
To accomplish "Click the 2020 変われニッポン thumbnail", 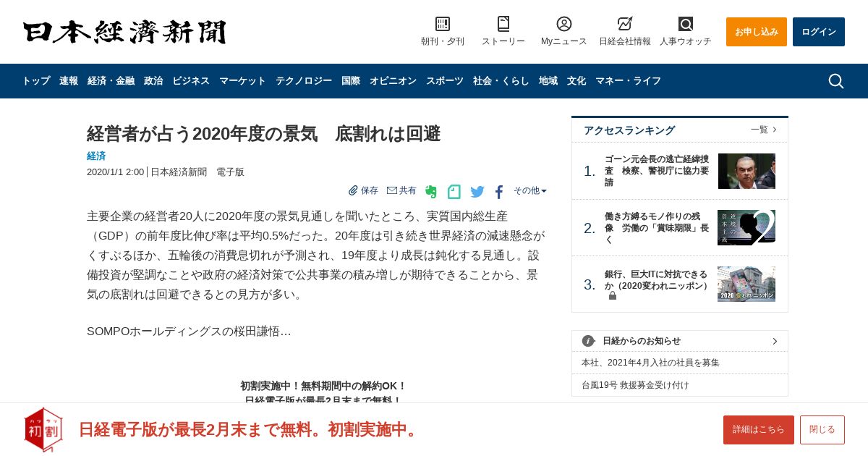I will (746, 284).
